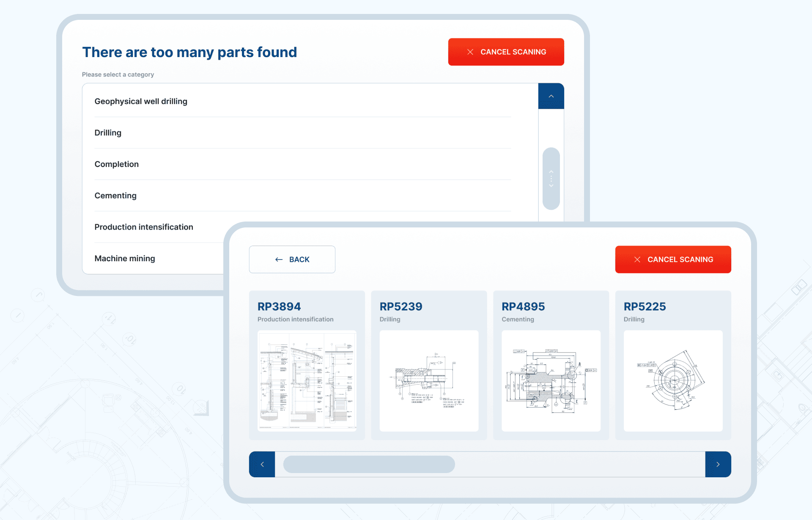The image size is (812, 520).
Task: Open the RP3894 drawing thumbnail
Action: 307,380
